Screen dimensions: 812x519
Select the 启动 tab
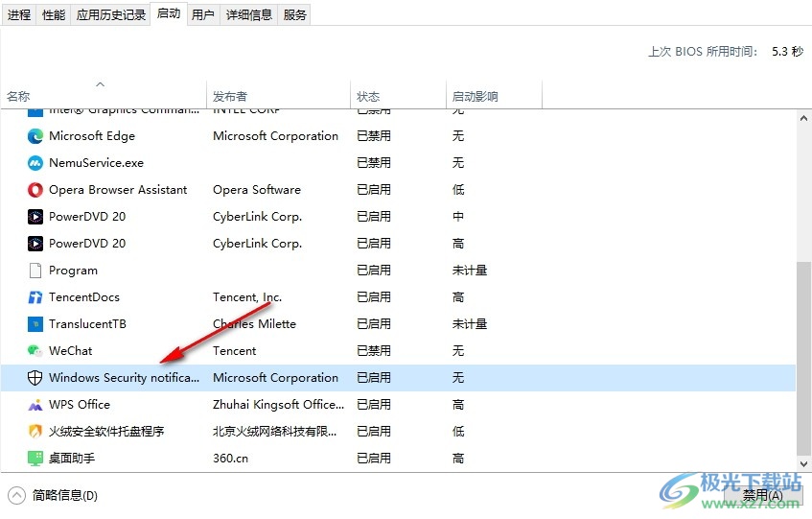[x=169, y=13]
